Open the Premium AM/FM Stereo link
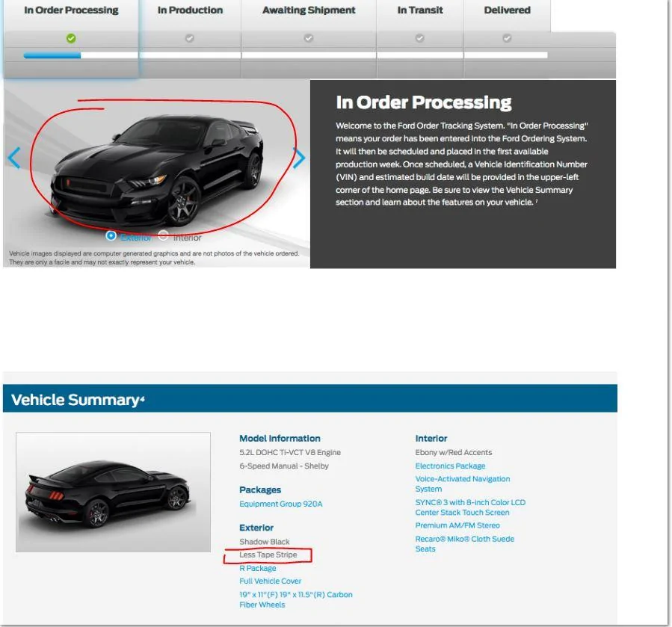Screen dimensions: 672x627 457,525
